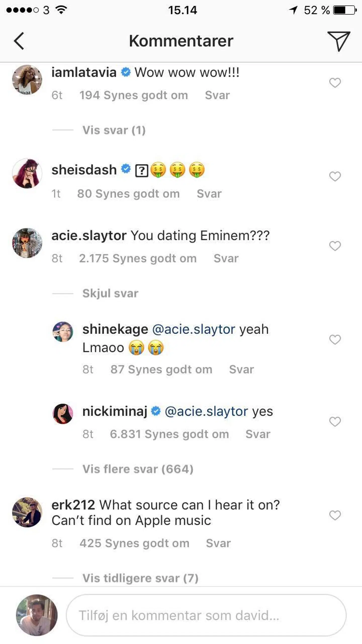Screen dimensions: 362x644
Task: View likes on acie.slaytor's comment (2.175)
Action: tap(138, 259)
